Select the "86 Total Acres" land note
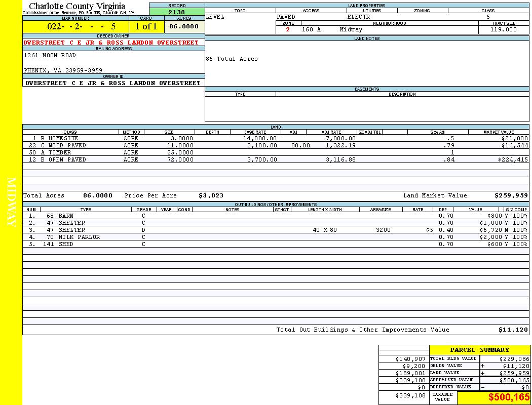The width and height of the screenshot is (532, 405). click(232, 59)
